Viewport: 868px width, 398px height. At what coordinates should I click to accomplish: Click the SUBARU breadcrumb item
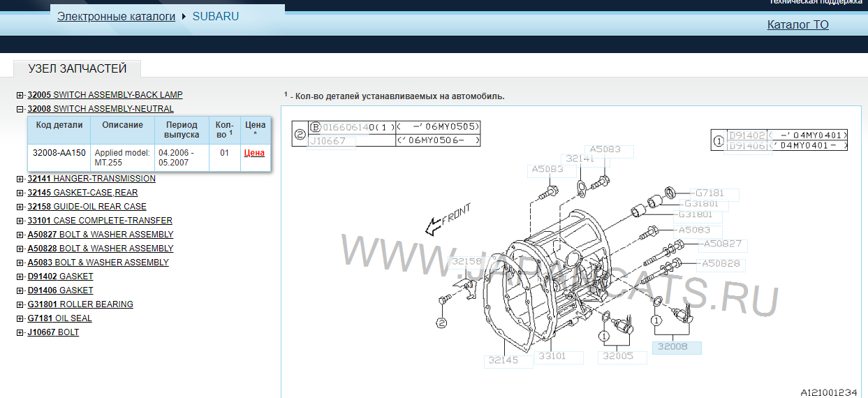click(x=215, y=16)
